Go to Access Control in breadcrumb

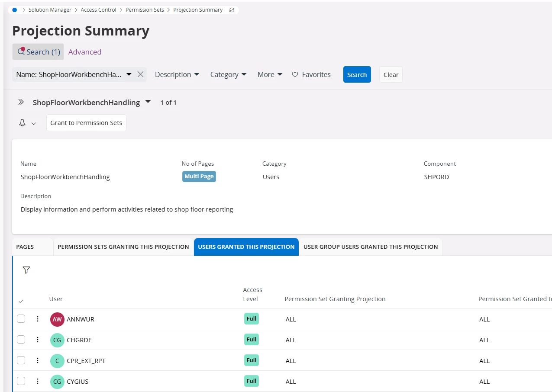(99, 10)
